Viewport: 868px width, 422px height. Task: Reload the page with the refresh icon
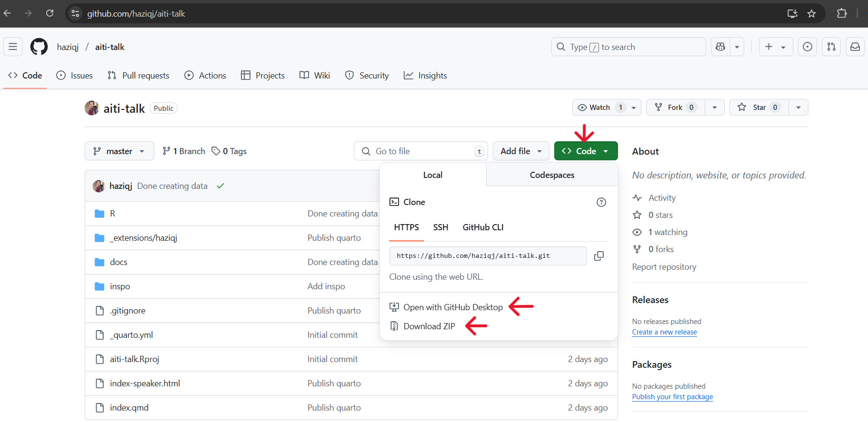(x=50, y=13)
